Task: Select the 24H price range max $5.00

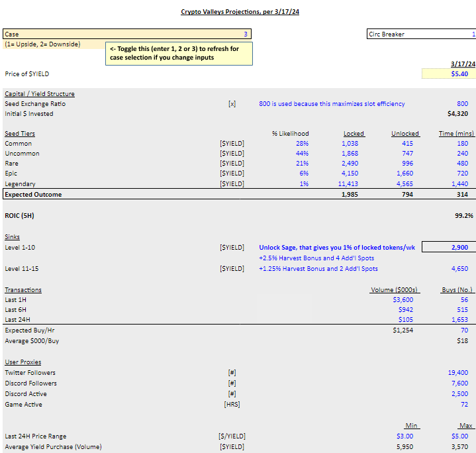Action: pos(459,436)
